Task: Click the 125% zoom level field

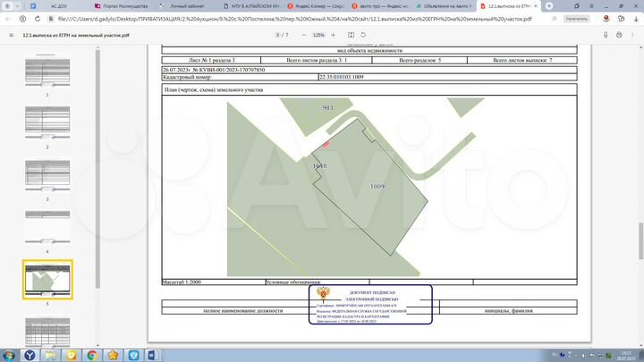Action: (x=318, y=35)
